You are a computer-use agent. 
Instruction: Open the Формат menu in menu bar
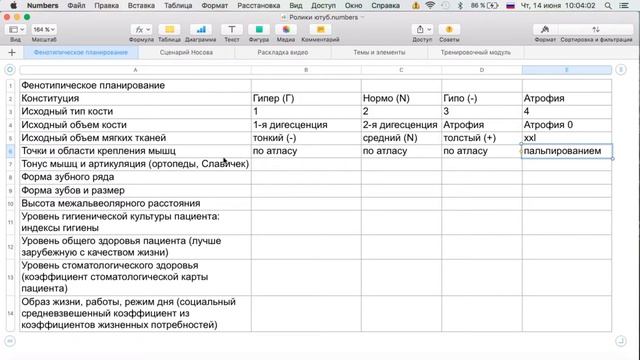(215, 6)
